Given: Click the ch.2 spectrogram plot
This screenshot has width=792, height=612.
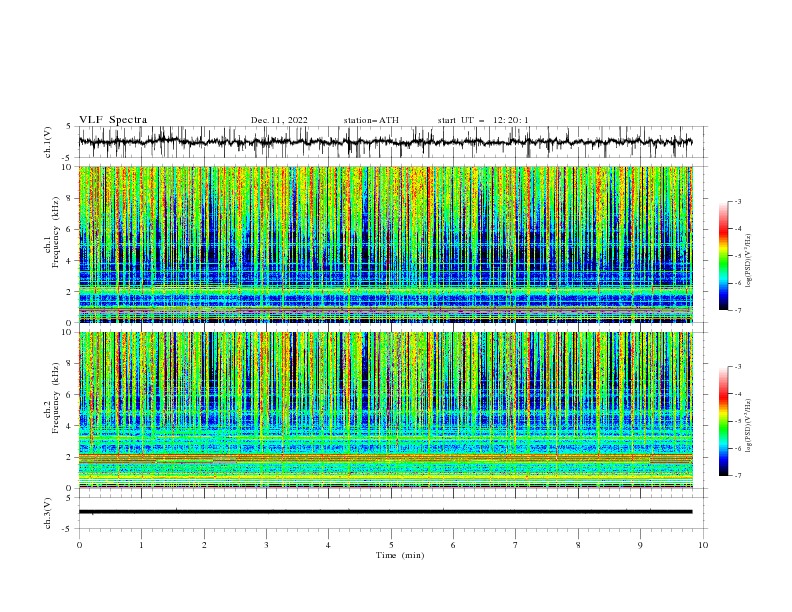Looking at the screenshot, I should point(385,410).
